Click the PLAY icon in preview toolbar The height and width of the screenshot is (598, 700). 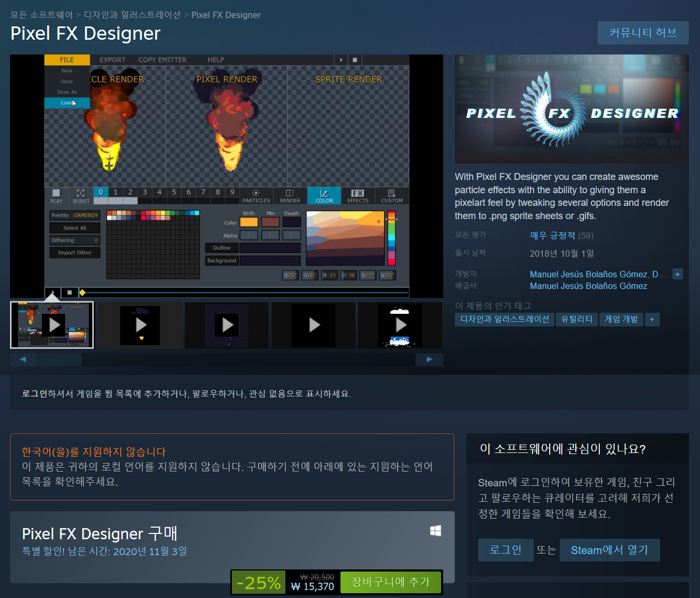click(57, 196)
